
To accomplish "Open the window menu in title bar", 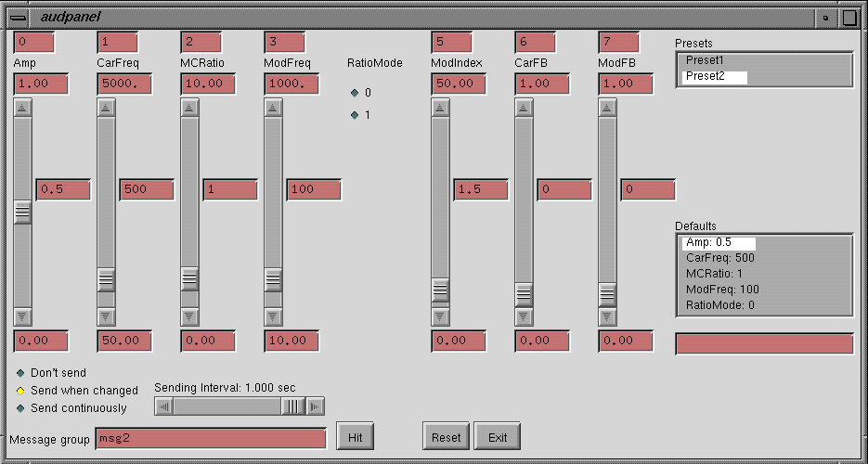I will pos(18,17).
